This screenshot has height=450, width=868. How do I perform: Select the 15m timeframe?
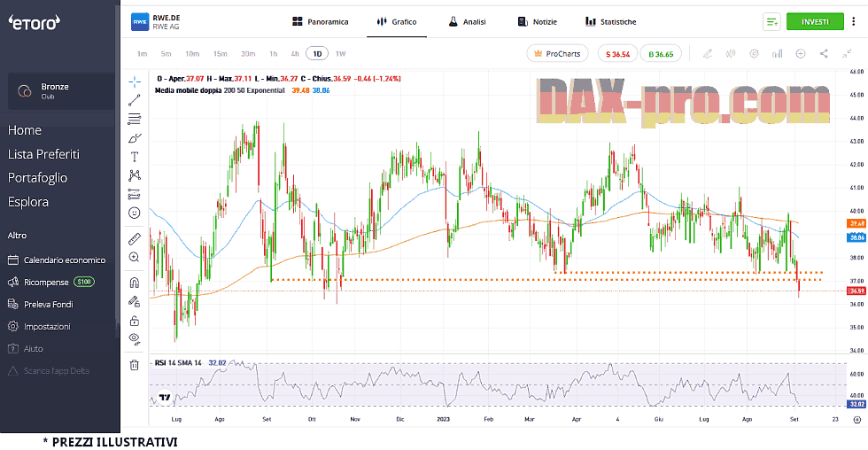[x=221, y=54]
